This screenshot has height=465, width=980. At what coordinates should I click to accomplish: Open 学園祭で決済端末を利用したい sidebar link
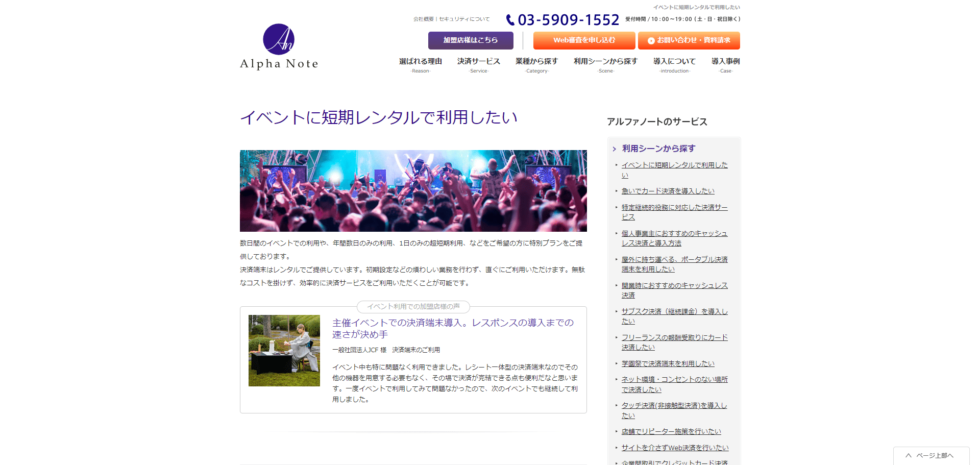668,363
